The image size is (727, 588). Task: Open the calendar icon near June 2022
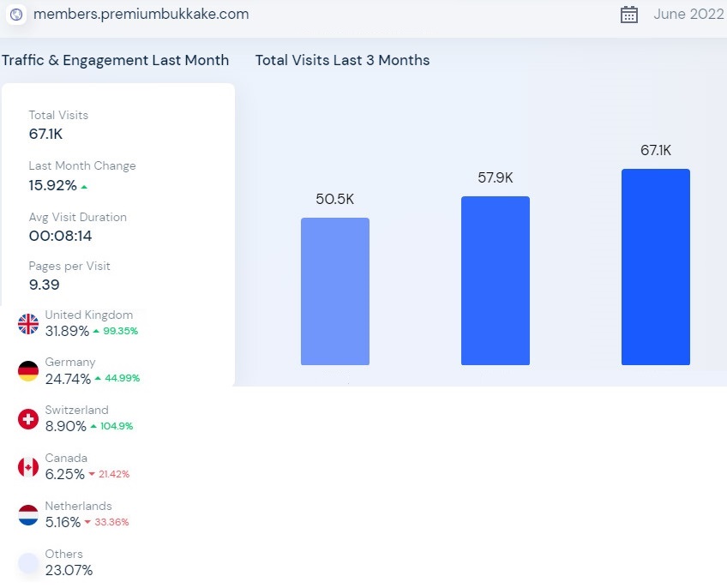[x=629, y=15]
